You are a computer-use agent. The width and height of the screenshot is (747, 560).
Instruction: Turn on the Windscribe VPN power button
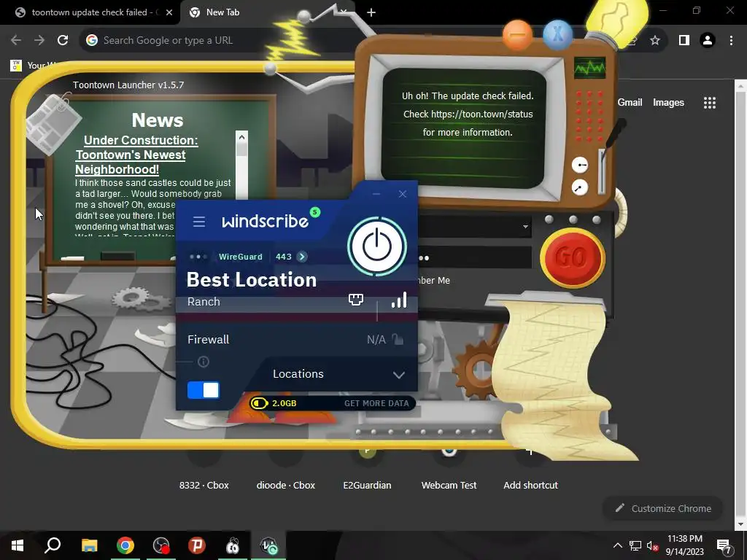pyautogui.click(x=377, y=246)
